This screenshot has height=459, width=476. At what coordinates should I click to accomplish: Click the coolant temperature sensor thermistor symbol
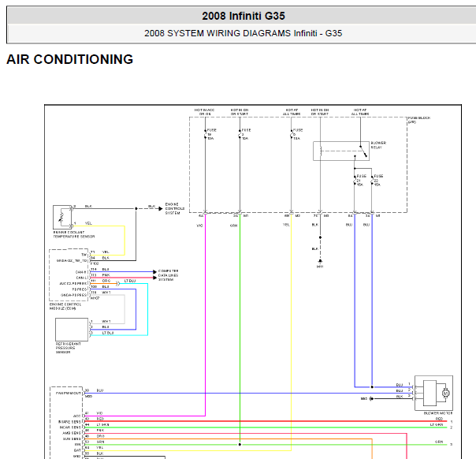[61, 217]
